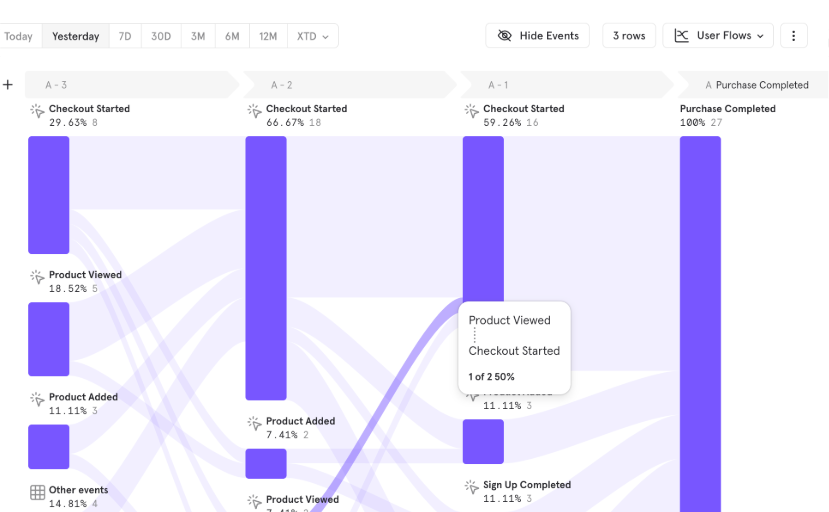Image resolution: width=829 pixels, height=512 pixels.
Task: Click the A - 2 step header
Action: coord(349,85)
